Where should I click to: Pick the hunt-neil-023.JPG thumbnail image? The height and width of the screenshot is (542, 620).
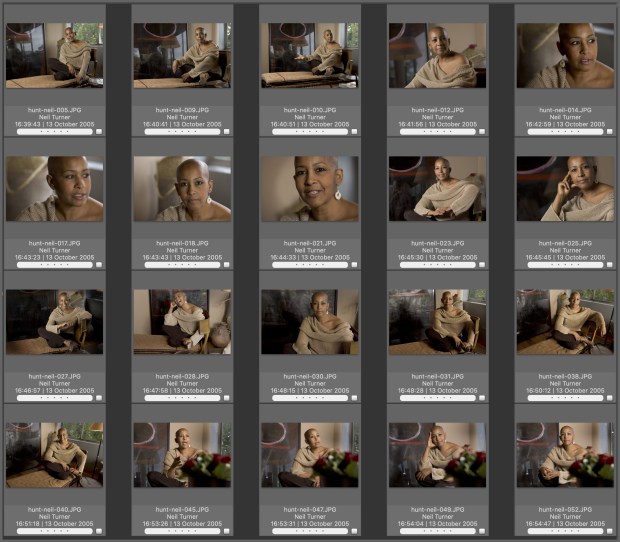[x=437, y=188]
